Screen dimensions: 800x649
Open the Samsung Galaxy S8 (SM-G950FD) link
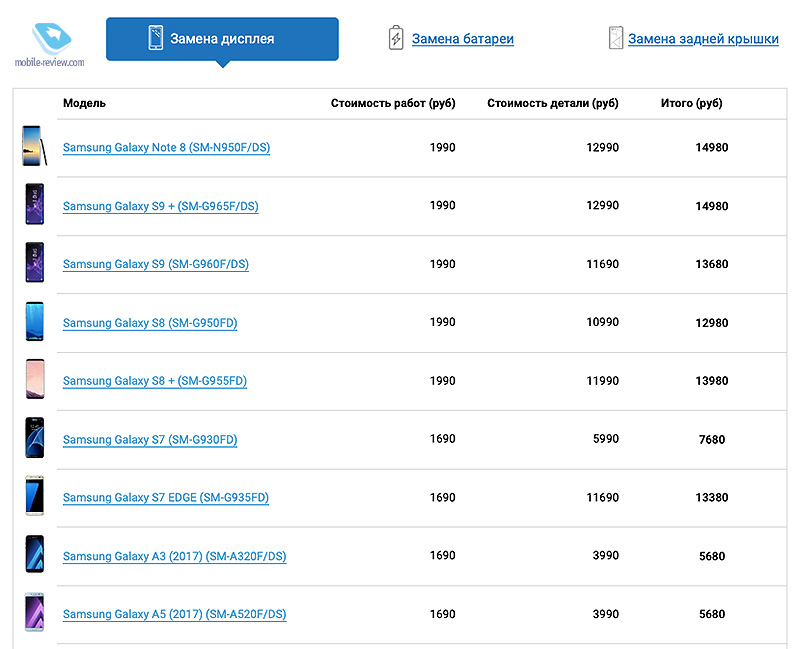click(x=150, y=323)
